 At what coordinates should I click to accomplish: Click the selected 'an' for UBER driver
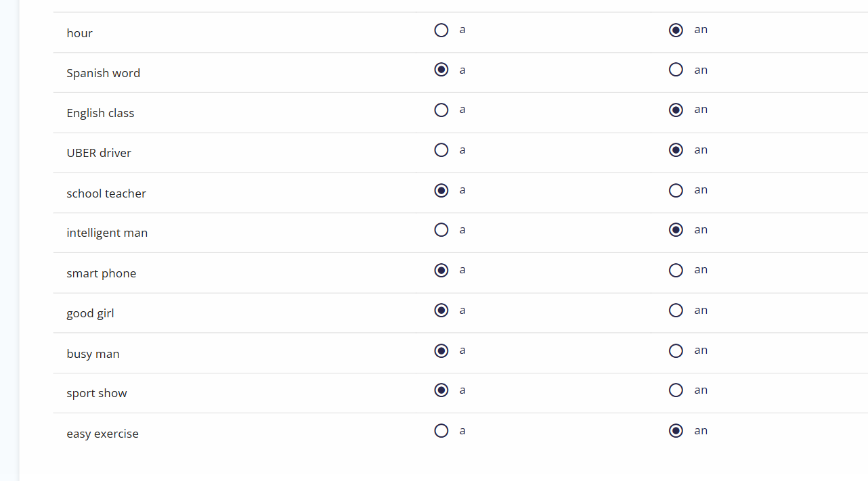676,150
